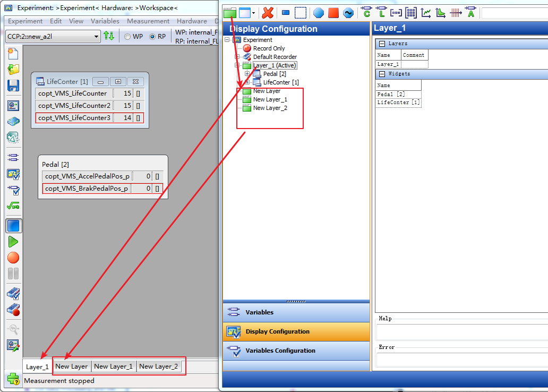This screenshot has width=548, height=392.
Task: Click the bracketed dots array icon
Action: tap(396, 13)
